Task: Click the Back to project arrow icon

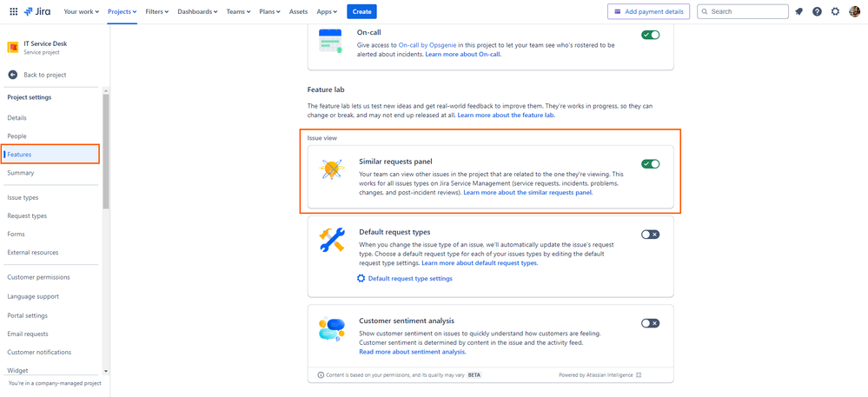Action: (x=13, y=75)
